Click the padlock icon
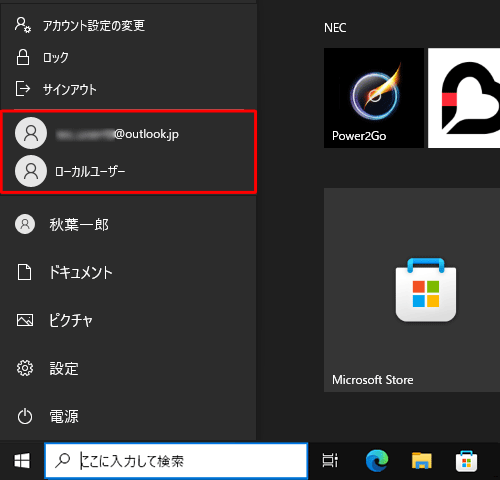Image resolution: width=500 pixels, height=480 pixels. pyautogui.click(x=23, y=57)
